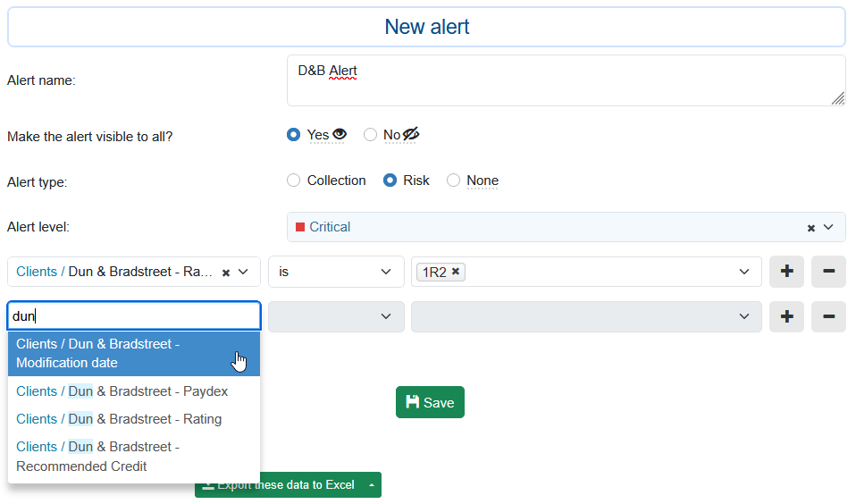
Task: Choose Collection alert type
Action: [293, 181]
